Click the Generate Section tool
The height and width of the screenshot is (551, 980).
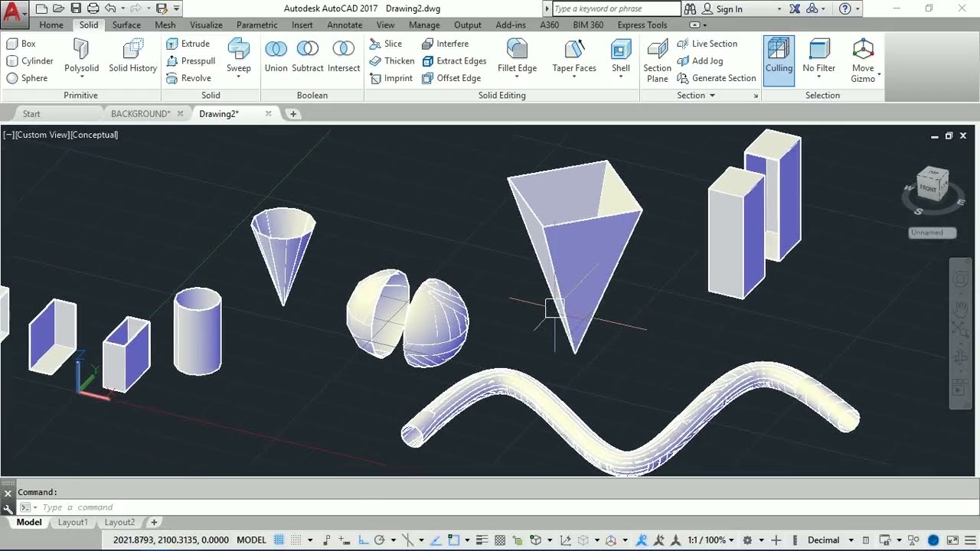click(717, 78)
